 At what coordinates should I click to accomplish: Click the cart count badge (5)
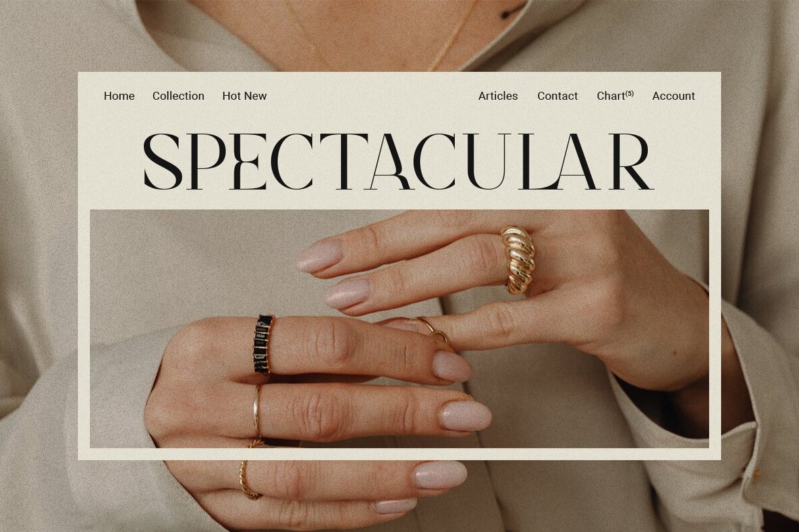[x=630, y=93]
